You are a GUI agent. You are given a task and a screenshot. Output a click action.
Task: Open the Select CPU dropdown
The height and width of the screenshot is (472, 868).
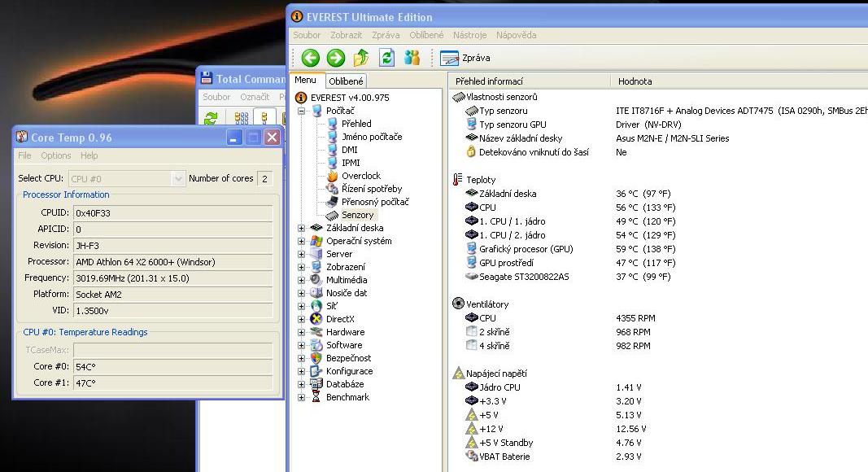(178, 178)
